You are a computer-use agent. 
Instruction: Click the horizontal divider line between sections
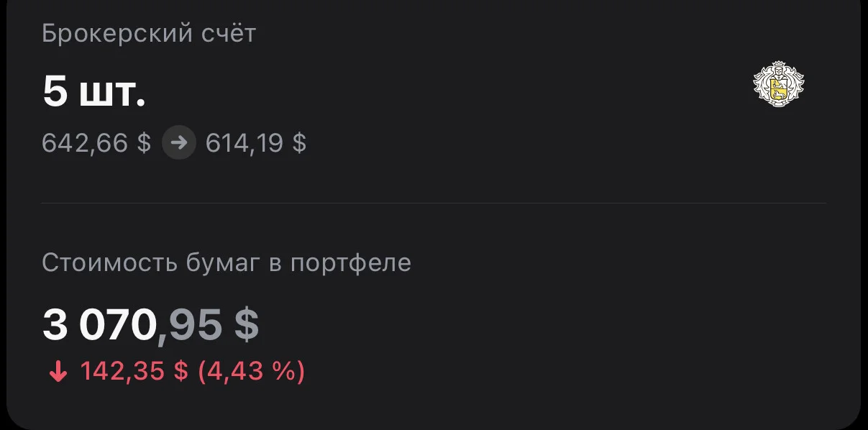(x=434, y=203)
